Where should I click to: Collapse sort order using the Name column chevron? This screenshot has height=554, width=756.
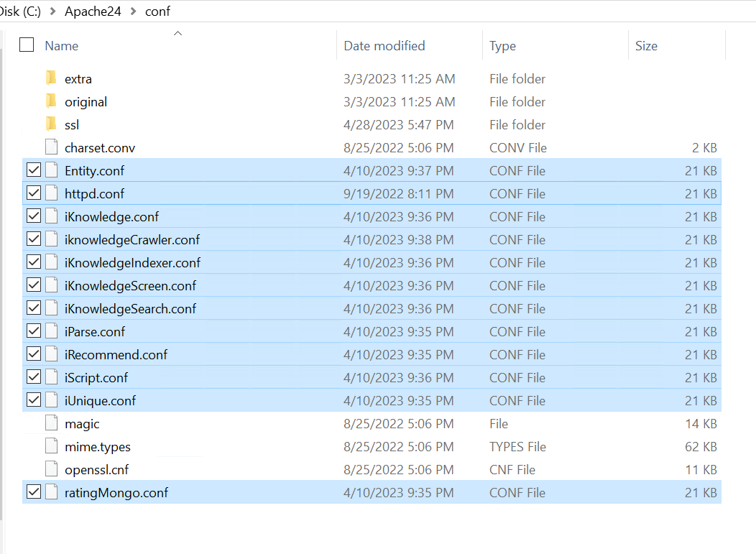pos(178,32)
